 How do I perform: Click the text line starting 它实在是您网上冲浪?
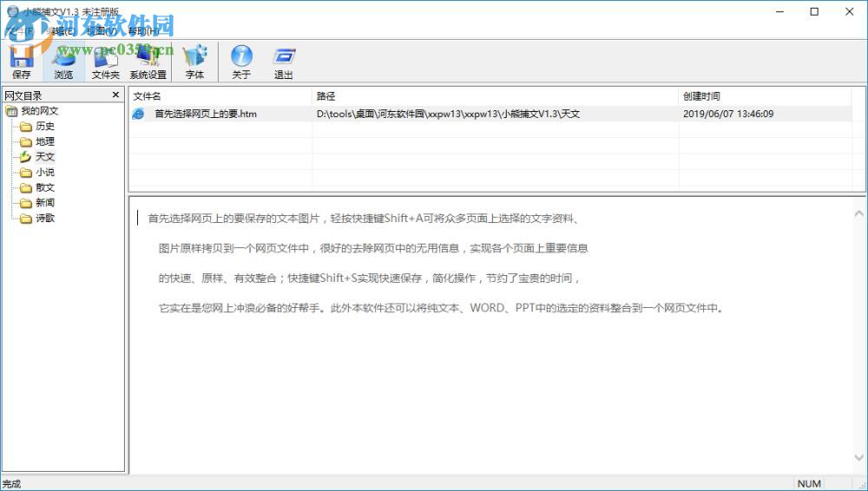click(441, 308)
